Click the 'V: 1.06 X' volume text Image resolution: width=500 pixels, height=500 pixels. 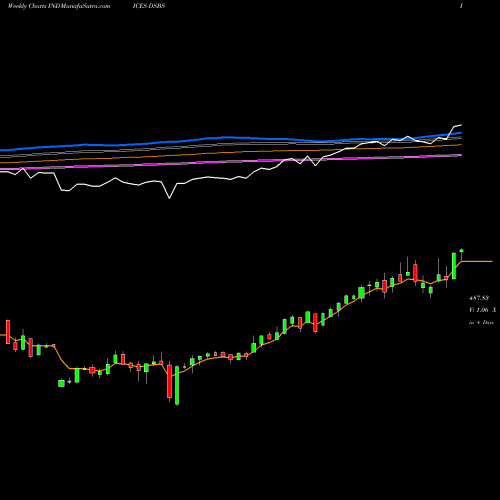(483, 310)
